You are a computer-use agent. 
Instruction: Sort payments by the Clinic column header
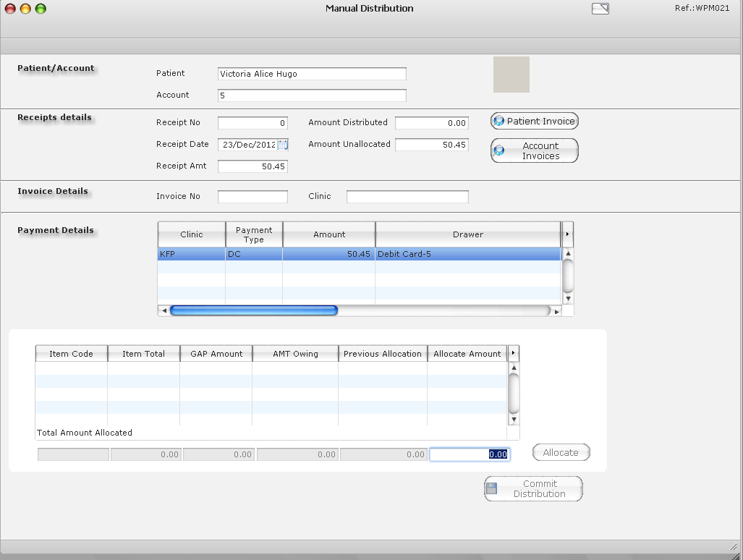pyautogui.click(x=192, y=234)
